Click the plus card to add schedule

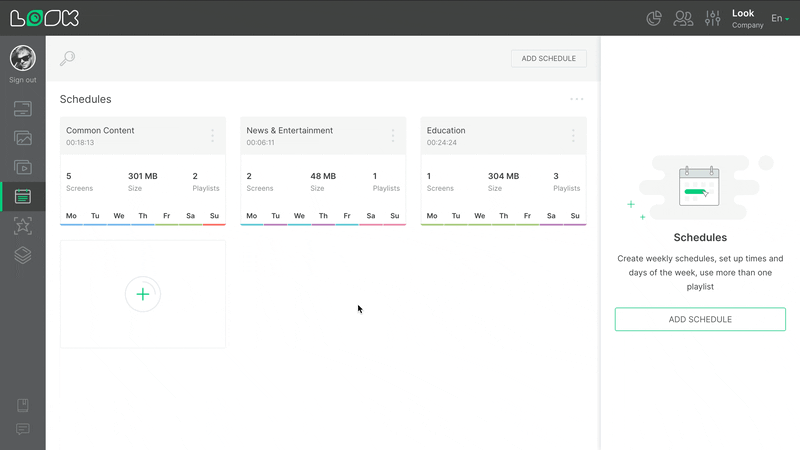143,294
